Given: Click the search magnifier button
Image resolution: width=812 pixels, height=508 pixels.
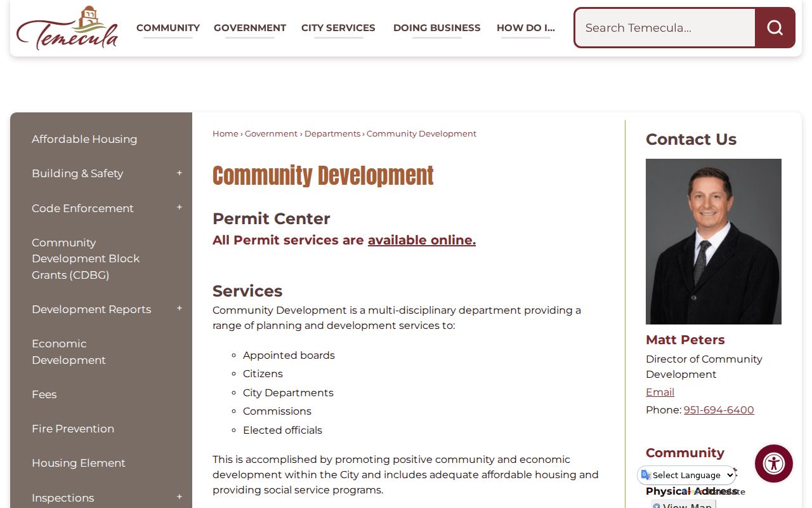Looking at the screenshot, I should (775, 28).
